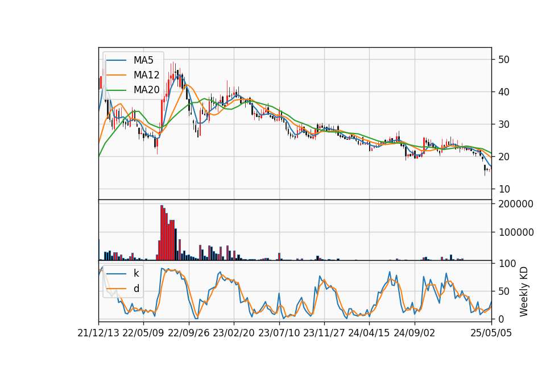Click the price axis value 50
This screenshot has height=392, width=546.
tap(504, 60)
